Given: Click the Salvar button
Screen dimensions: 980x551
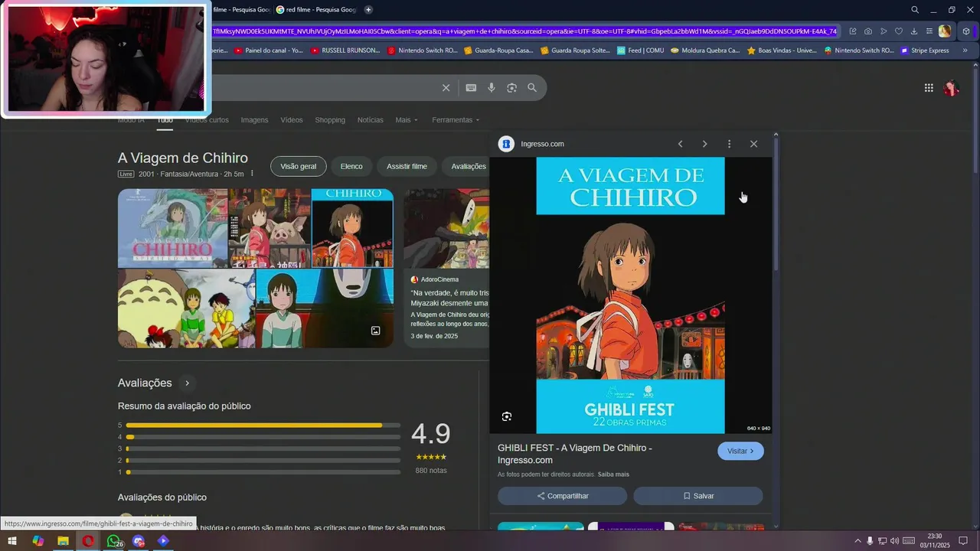Looking at the screenshot, I should coord(698,496).
